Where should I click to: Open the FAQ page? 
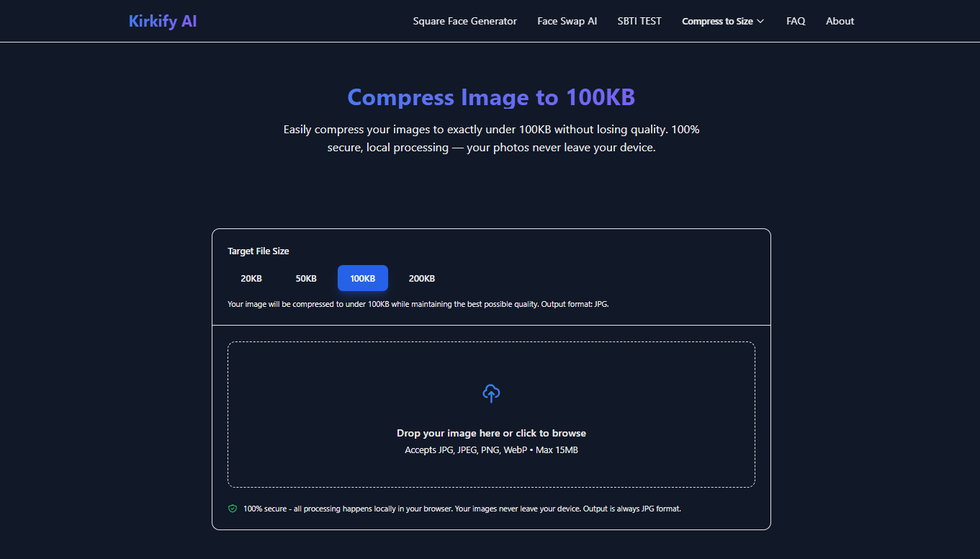[796, 21]
